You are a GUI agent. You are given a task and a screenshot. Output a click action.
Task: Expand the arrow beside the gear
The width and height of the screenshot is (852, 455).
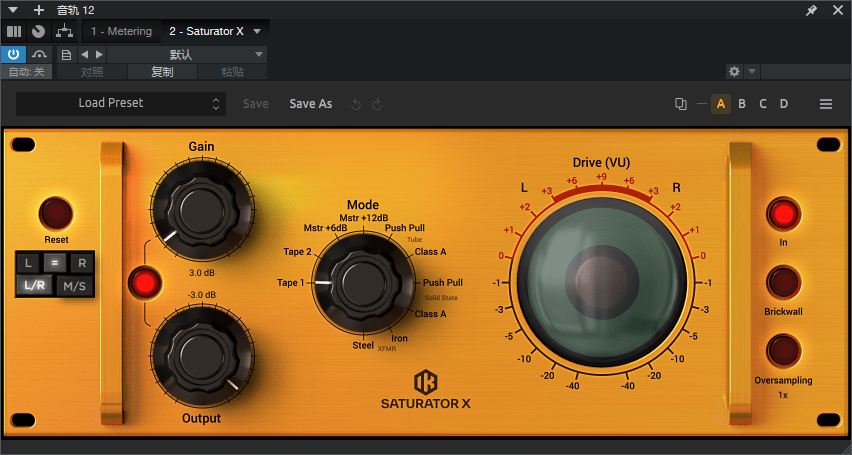coord(751,71)
